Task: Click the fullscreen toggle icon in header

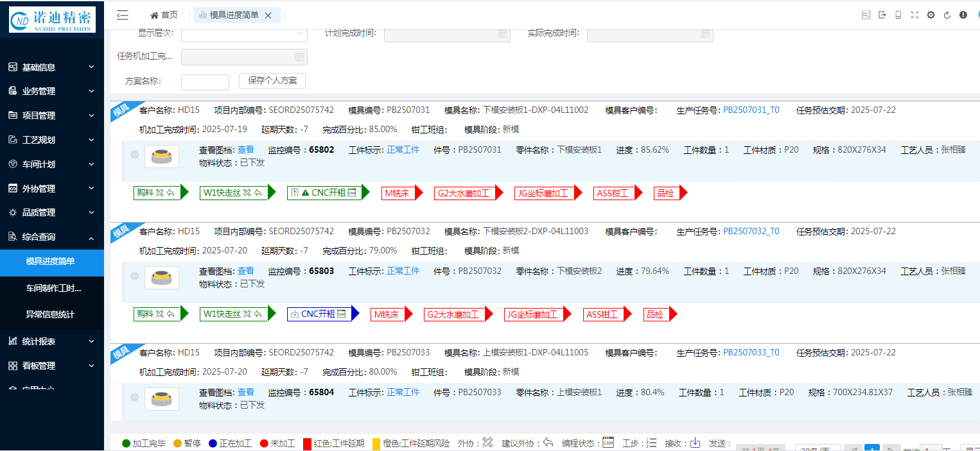Action: (914, 15)
